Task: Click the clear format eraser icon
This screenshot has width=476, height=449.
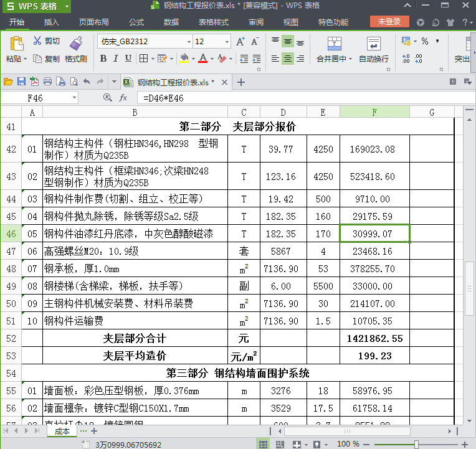Action: point(222,59)
